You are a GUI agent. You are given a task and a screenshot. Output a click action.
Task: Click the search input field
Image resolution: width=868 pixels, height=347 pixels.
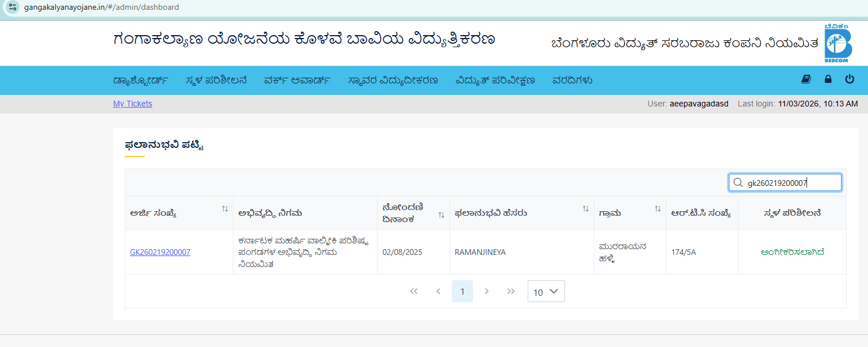click(785, 183)
